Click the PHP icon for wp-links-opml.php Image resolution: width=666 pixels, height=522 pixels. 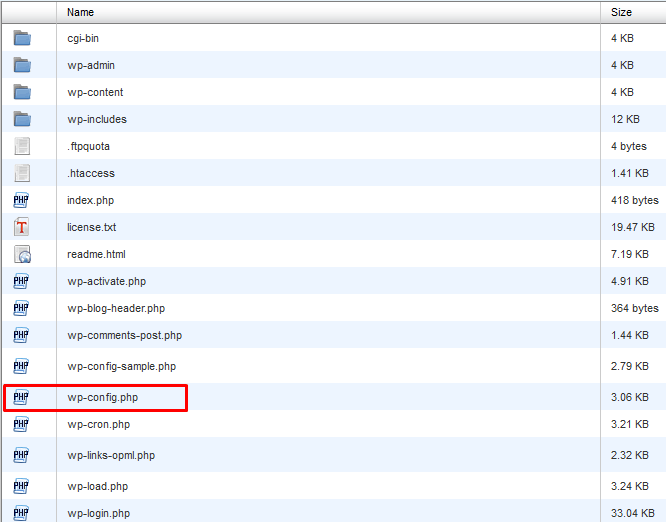[x=21, y=455]
